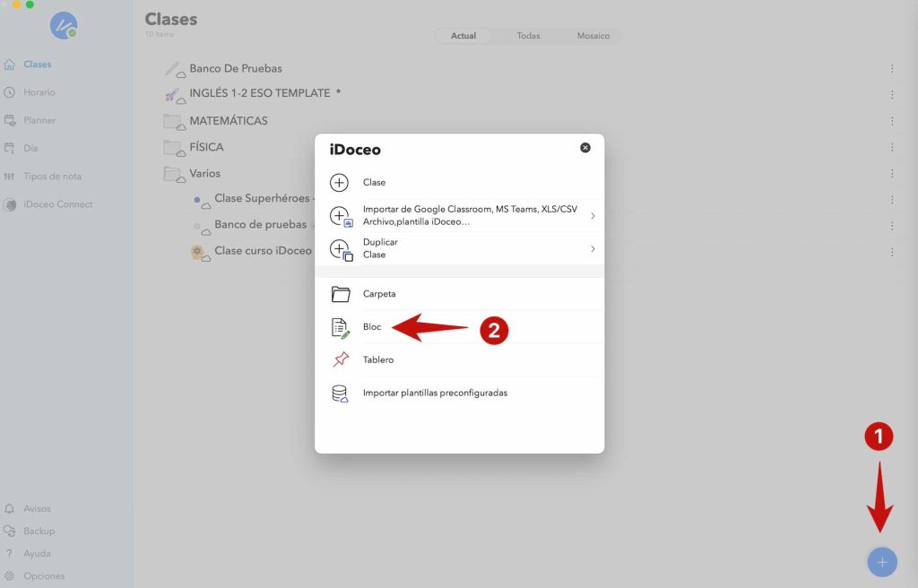This screenshot has height=588, width=918.
Task: Click the Avisos bell icon
Action: [x=9, y=508]
